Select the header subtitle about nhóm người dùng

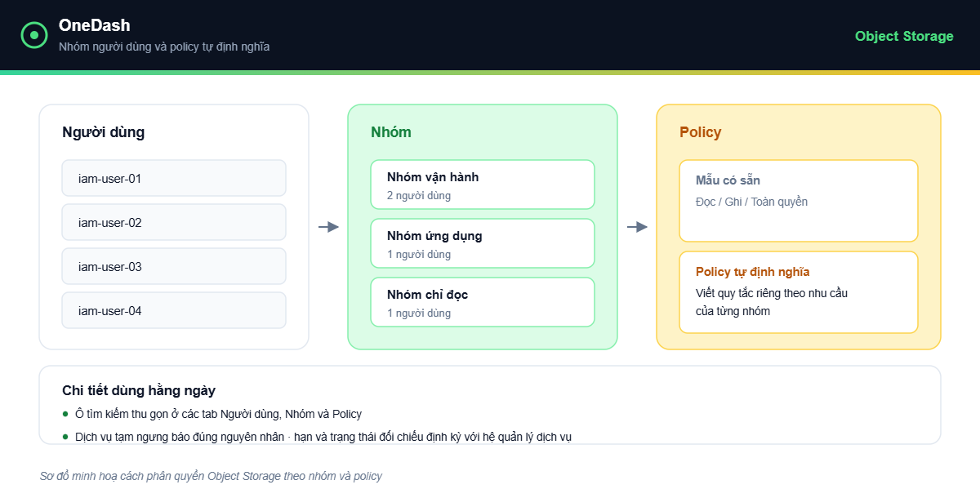point(164,47)
